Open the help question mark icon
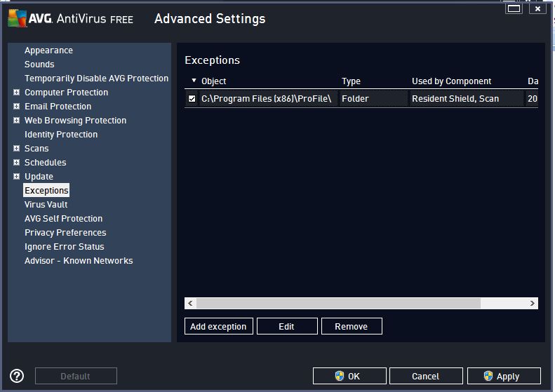Viewport: 555px width, 392px height. pyautogui.click(x=17, y=376)
